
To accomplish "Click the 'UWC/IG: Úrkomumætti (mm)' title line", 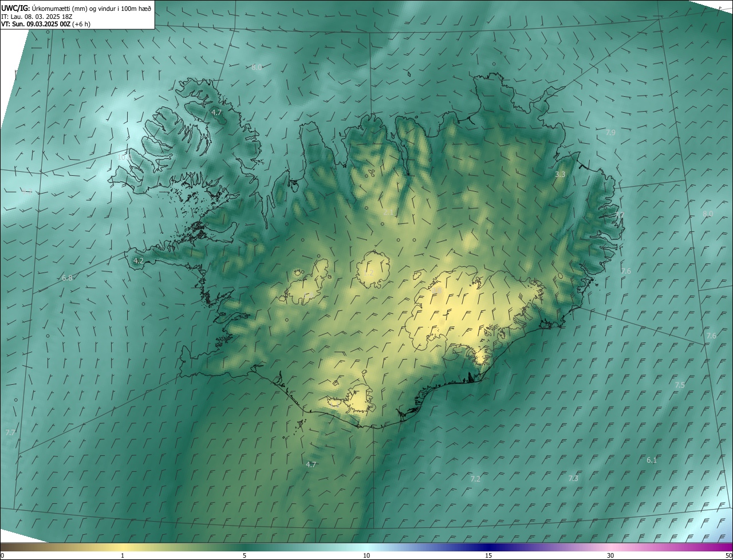I will (x=76, y=8).
